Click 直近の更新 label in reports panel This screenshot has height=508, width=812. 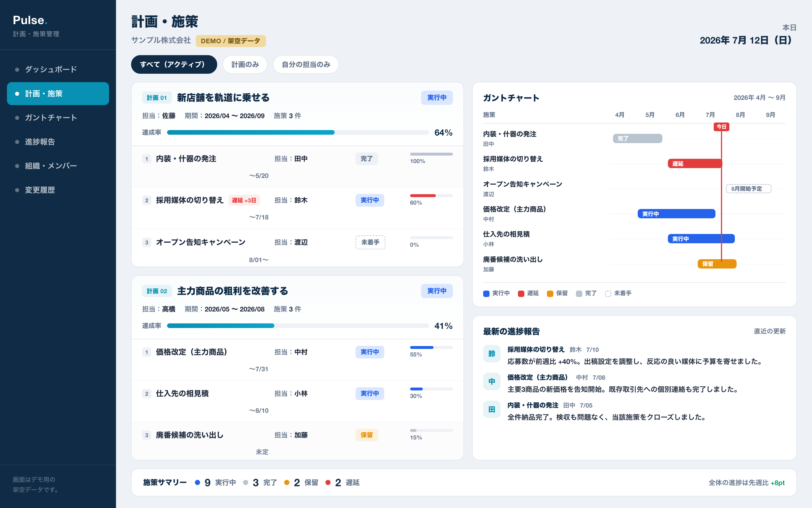coord(770,331)
